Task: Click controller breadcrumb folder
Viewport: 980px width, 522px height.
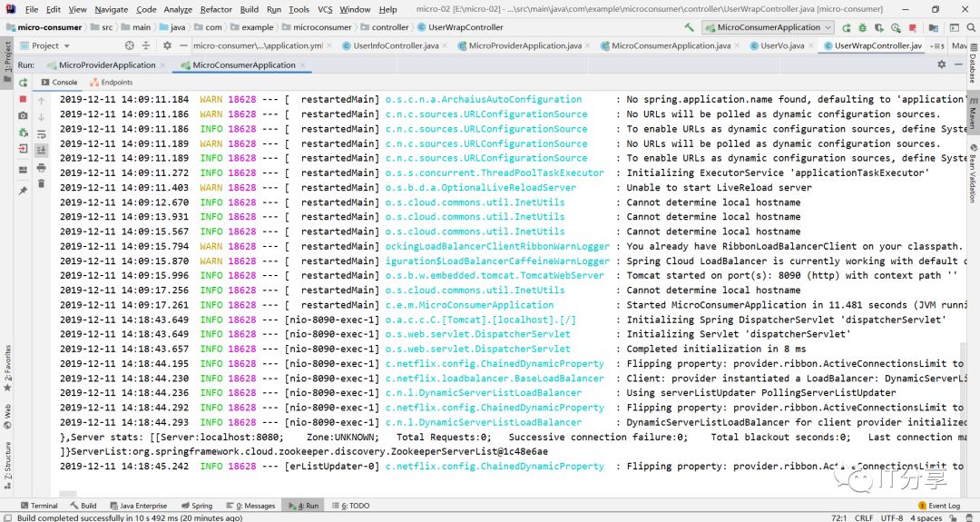Action: coord(385,27)
